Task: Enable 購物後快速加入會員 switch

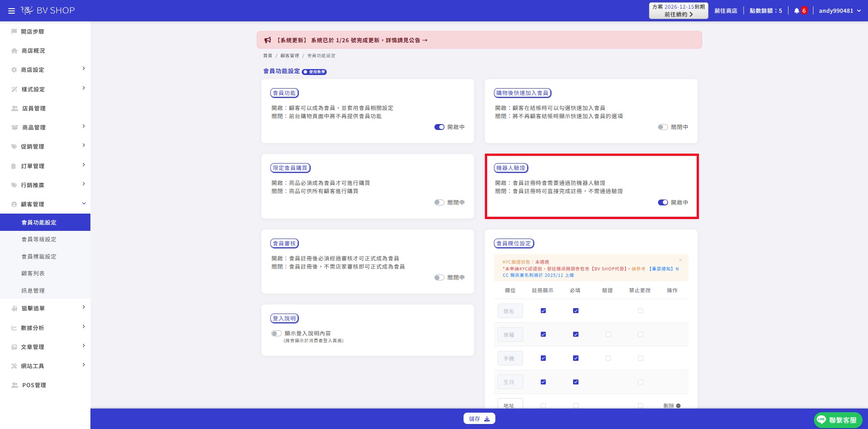Action: 663,127
